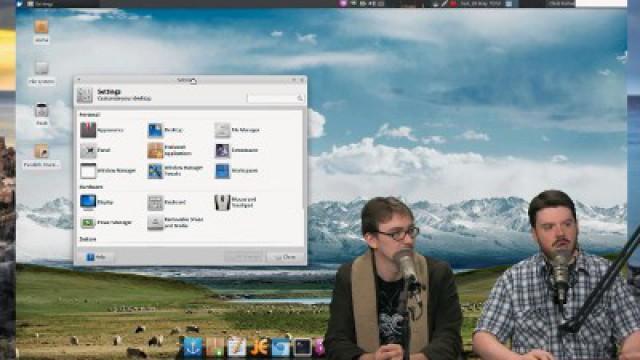Click the clock in the top panel
The width and height of the screenshot is (640, 360).
click(x=481, y=4)
